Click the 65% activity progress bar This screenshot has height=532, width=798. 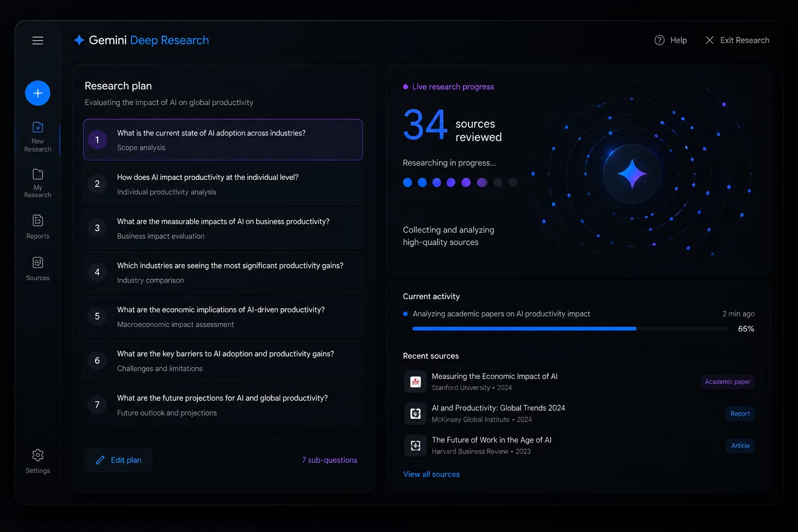570,329
